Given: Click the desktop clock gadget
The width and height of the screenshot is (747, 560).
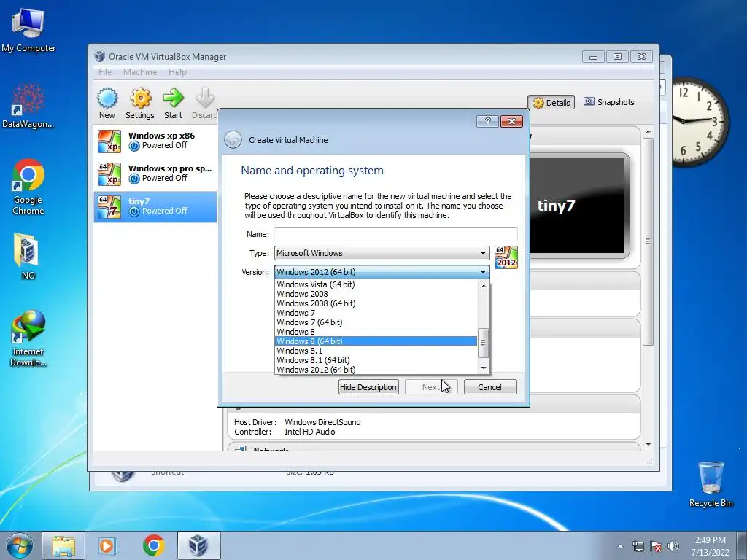Looking at the screenshot, I should coord(700,122).
